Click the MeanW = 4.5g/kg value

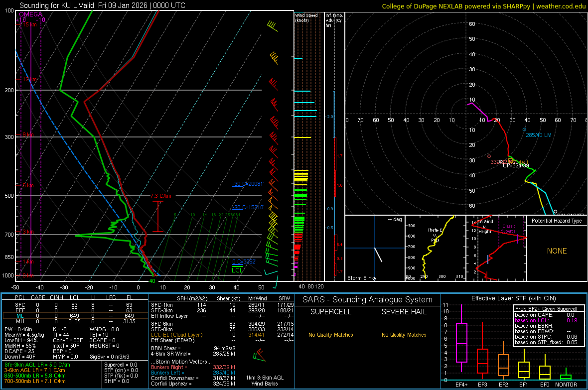pos(24,335)
